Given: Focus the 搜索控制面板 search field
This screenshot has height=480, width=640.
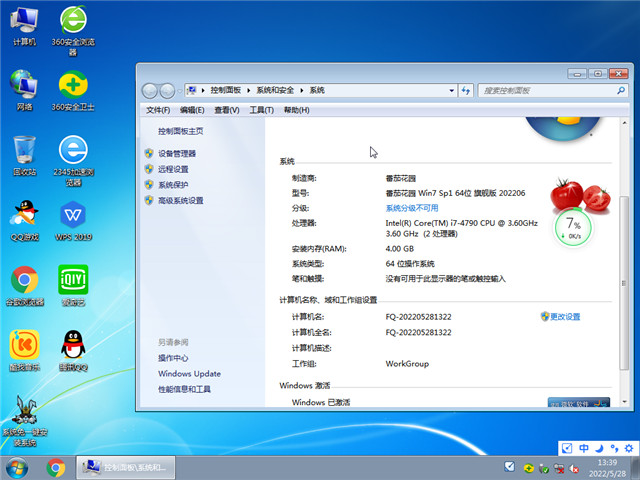Looking at the screenshot, I should 553,91.
